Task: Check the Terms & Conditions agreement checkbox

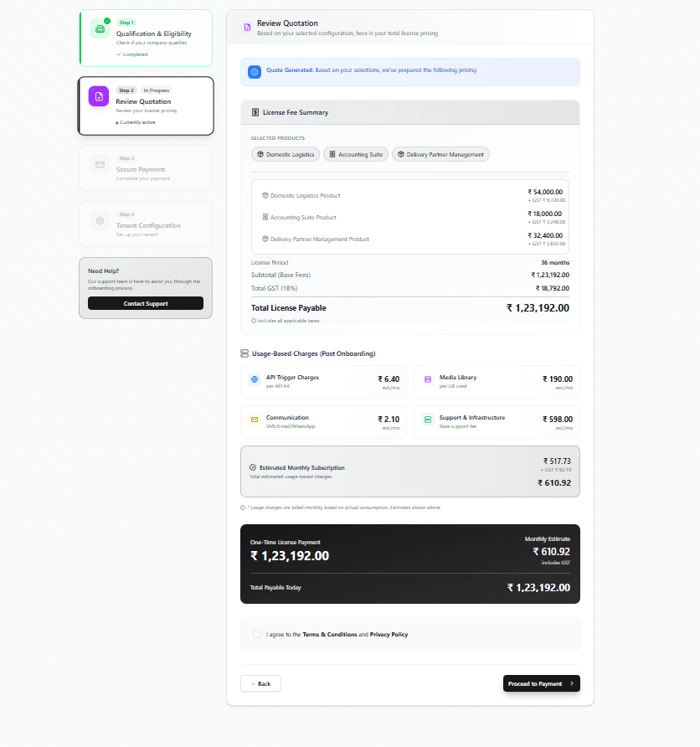Action: coord(257,634)
